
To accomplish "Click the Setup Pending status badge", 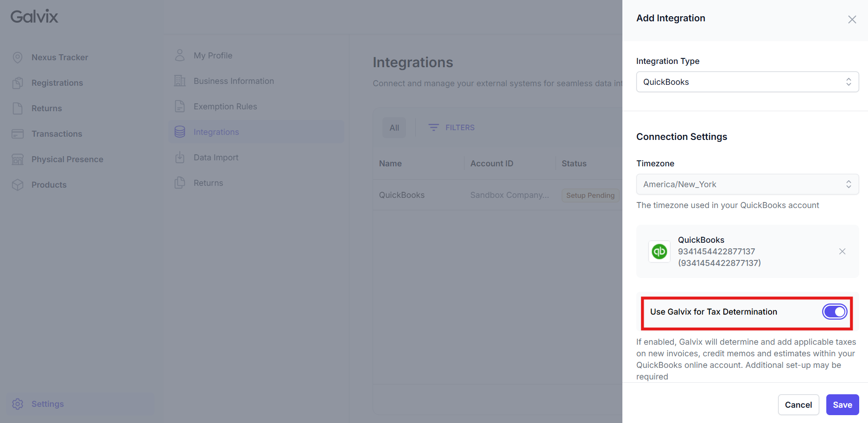I will point(590,196).
